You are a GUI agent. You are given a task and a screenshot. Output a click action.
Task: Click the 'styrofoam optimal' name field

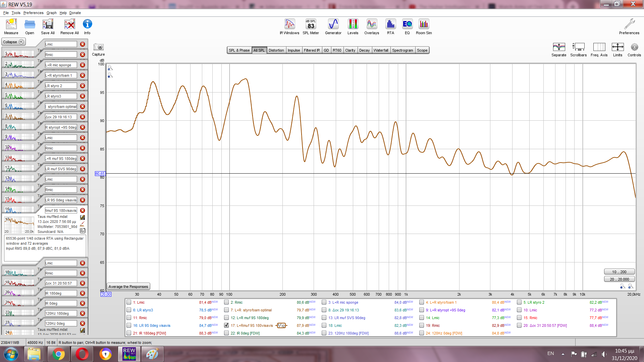pos(61,107)
